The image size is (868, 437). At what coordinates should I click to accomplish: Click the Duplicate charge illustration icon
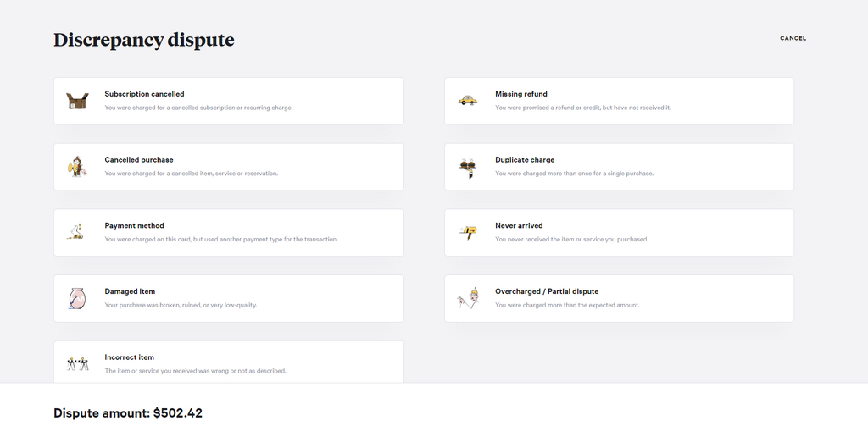(x=467, y=167)
